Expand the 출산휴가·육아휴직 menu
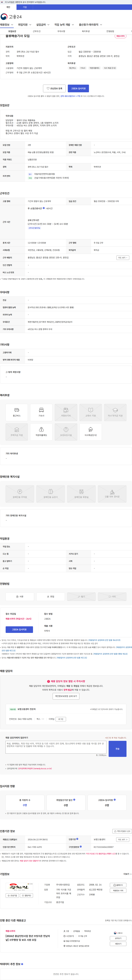This screenshot has width=132, height=980. click(x=90, y=25)
